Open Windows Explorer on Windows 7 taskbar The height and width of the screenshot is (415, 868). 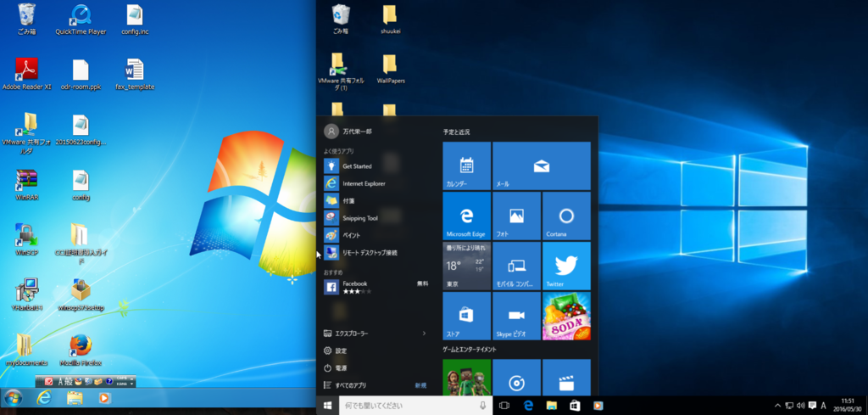pos(75,398)
